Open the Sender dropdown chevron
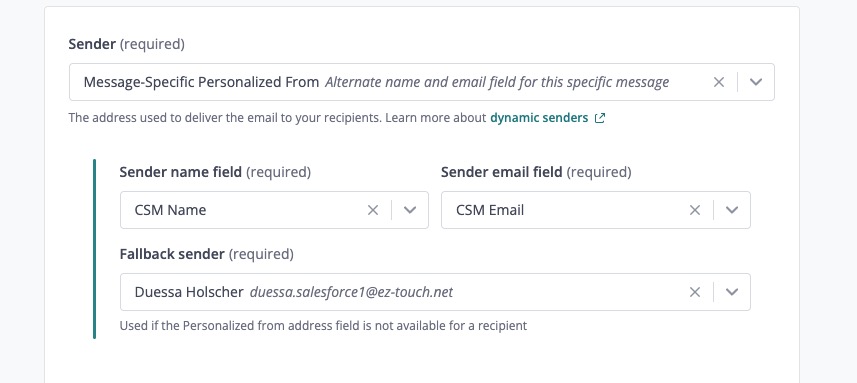This screenshot has height=383, width=857. coord(756,82)
